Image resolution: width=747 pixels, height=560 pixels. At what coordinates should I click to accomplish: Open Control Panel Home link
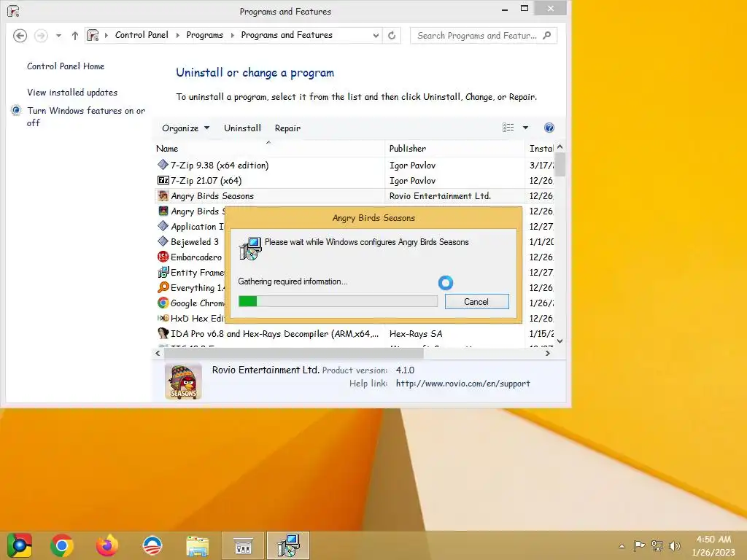tap(65, 66)
